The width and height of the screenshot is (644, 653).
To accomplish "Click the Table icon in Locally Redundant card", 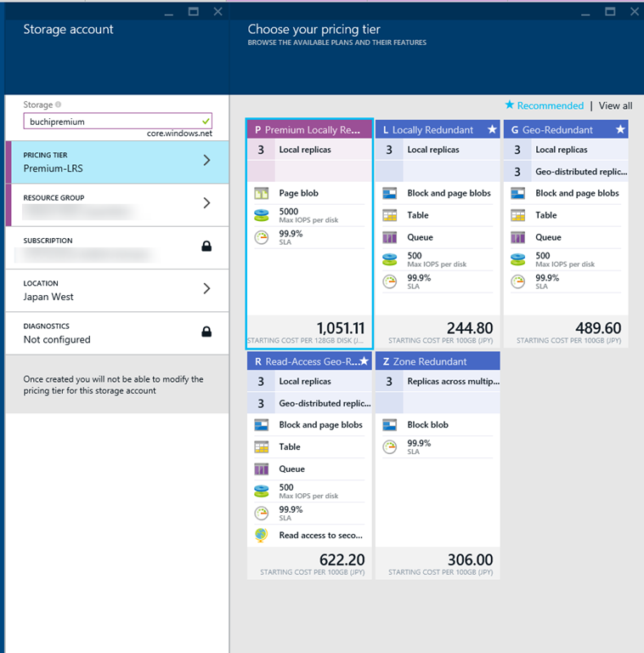I will coord(389,215).
